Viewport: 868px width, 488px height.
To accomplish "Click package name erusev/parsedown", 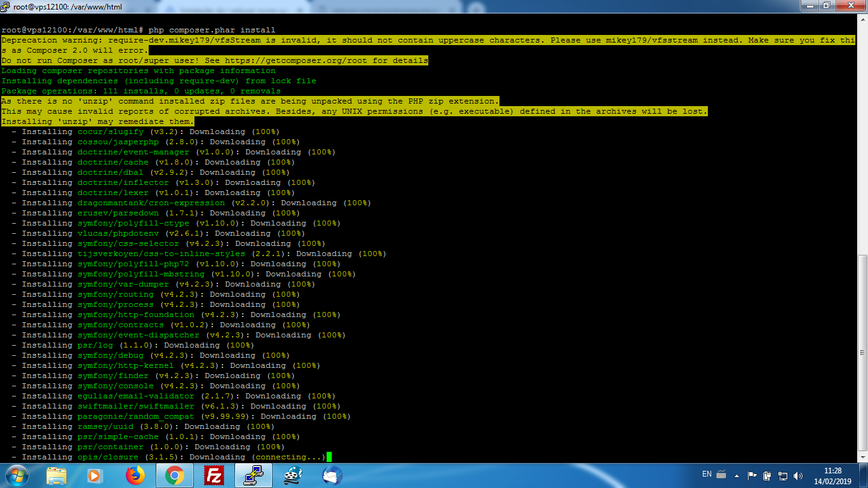I will click(x=118, y=213).
